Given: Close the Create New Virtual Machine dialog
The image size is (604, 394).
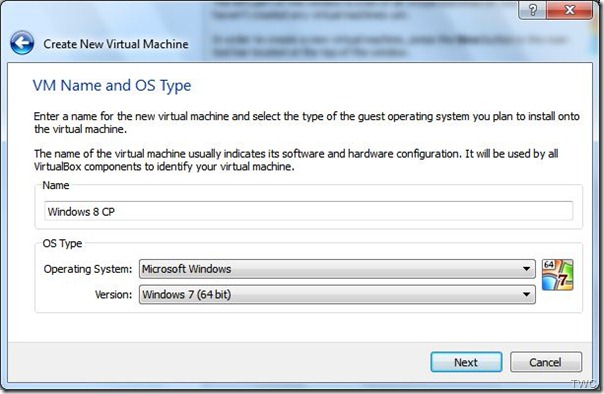Looking at the screenshot, I should (569, 10).
